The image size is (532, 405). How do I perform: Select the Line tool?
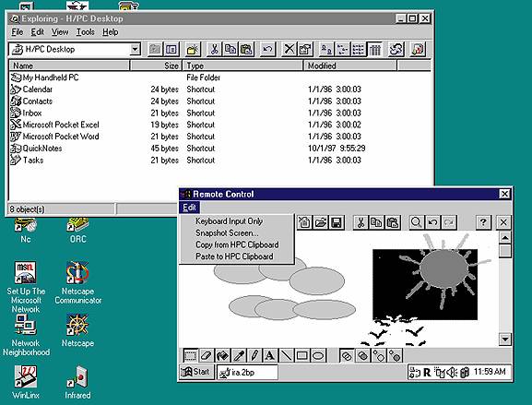click(286, 356)
